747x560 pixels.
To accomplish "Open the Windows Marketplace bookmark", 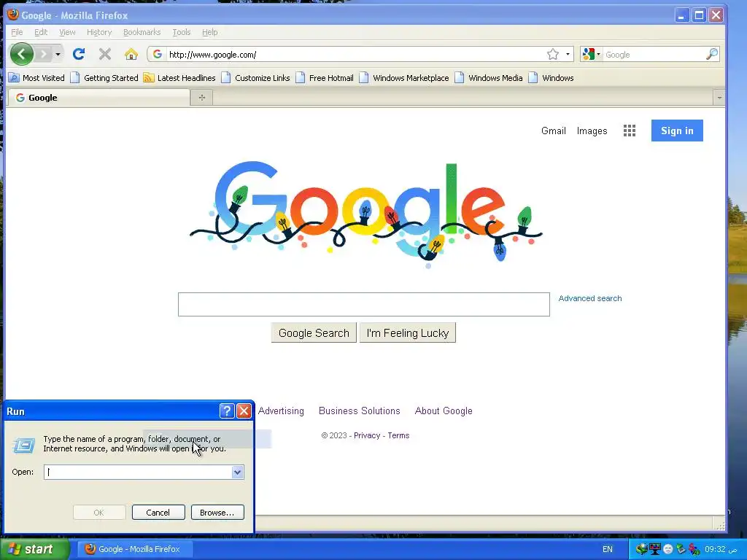I will click(404, 77).
